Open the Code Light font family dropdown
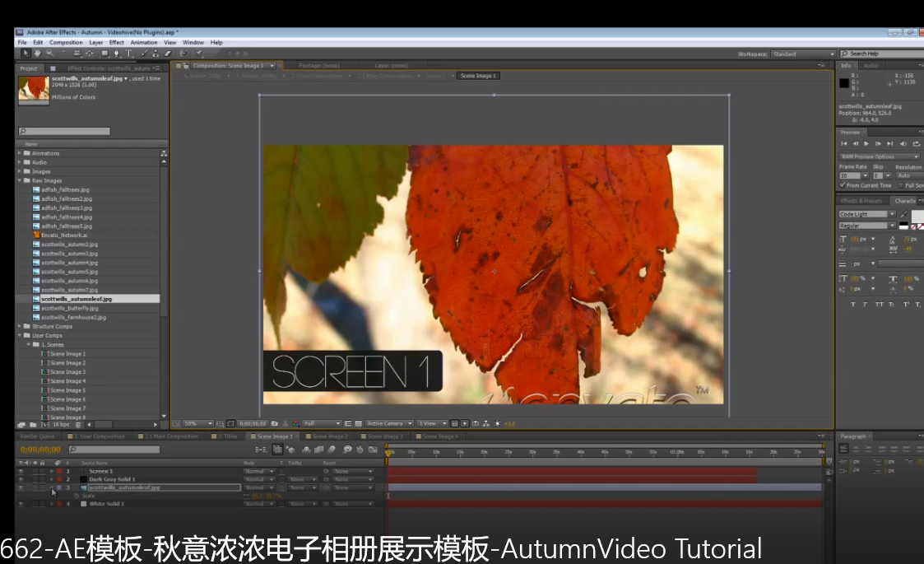The image size is (924, 564). pyautogui.click(x=867, y=214)
